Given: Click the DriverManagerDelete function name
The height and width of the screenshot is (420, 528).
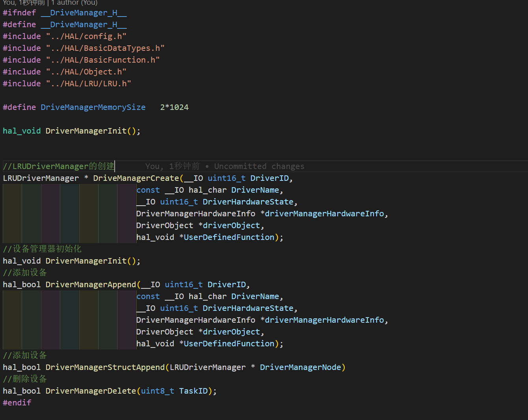Looking at the screenshot, I should pos(91,391).
